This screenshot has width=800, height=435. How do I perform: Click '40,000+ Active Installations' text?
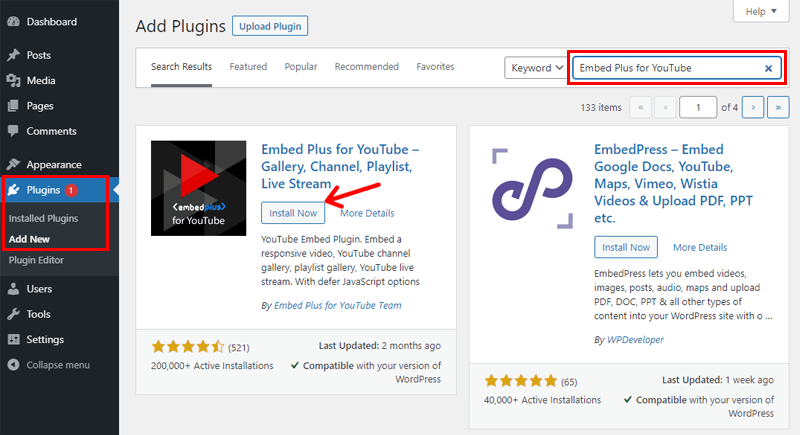(542, 400)
